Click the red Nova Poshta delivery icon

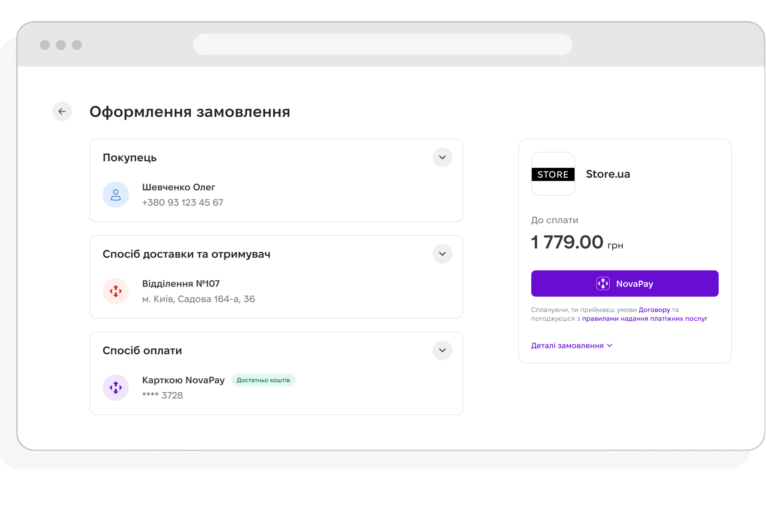116,291
